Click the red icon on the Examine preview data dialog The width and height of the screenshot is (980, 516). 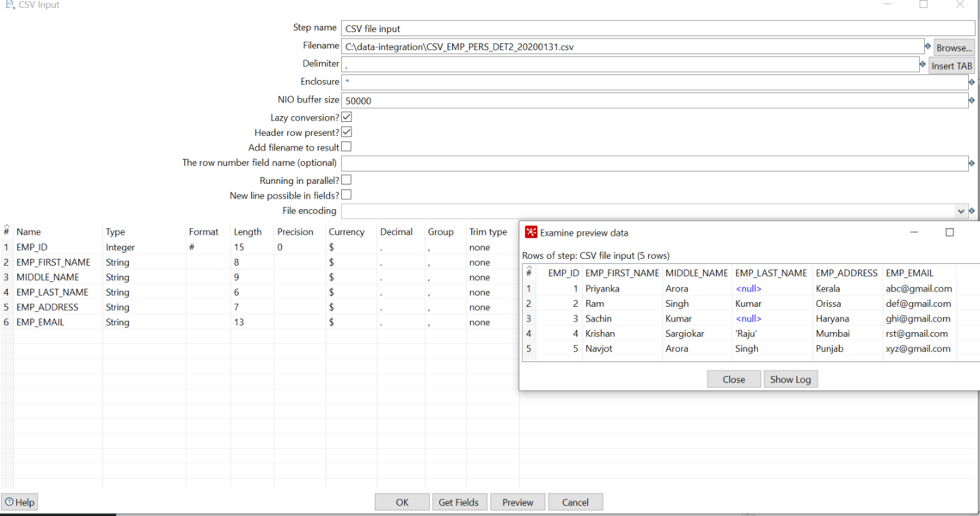coord(530,232)
